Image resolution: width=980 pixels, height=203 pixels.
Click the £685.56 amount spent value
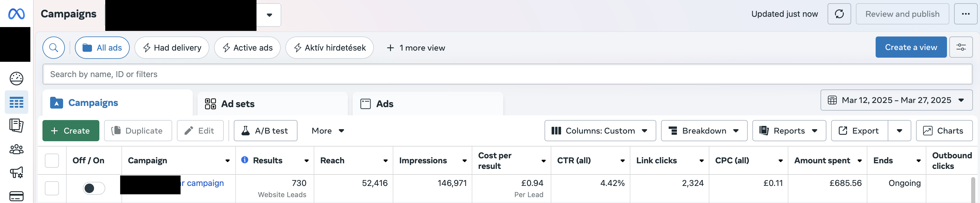[845, 183]
